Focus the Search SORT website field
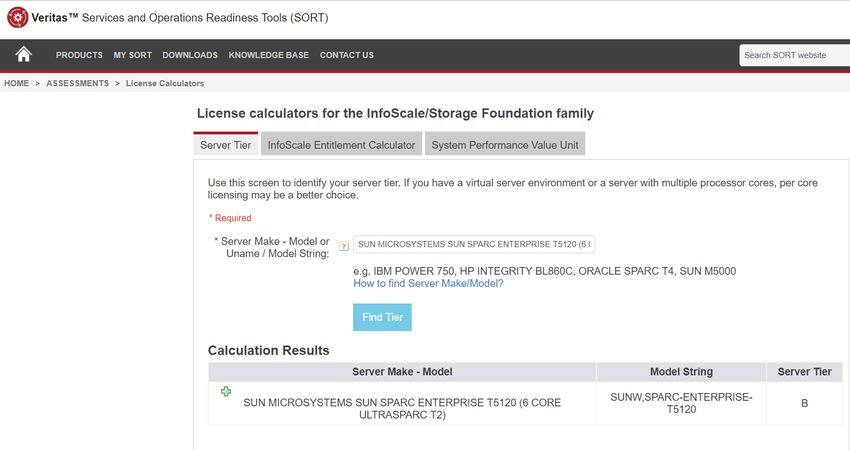This screenshot has width=850, height=450. click(795, 55)
